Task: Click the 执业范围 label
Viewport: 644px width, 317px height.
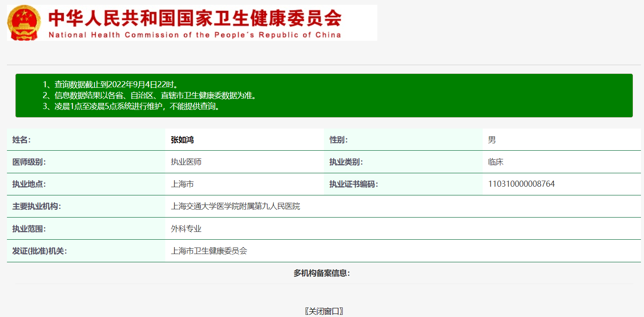Action: [x=29, y=229]
